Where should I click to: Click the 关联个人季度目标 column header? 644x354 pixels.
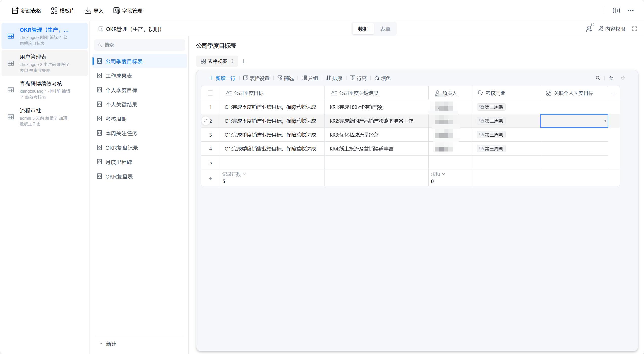[x=574, y=93]
